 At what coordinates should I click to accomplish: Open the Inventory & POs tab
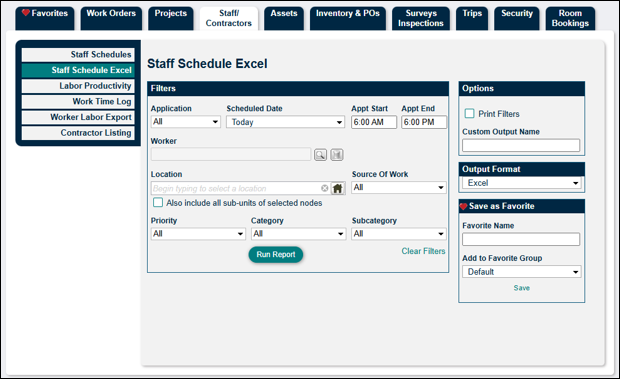point(348,18)
